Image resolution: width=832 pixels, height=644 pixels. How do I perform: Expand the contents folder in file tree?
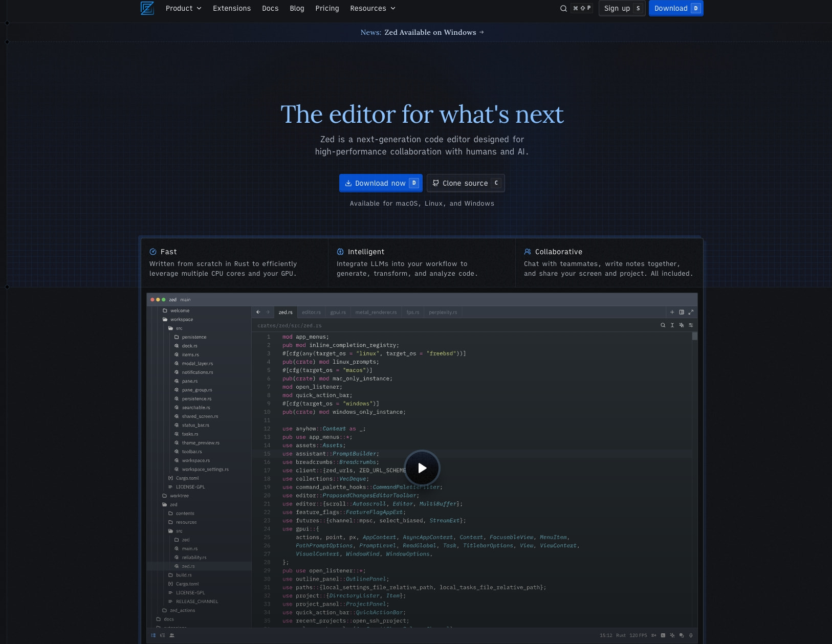[x=181, y=514]
